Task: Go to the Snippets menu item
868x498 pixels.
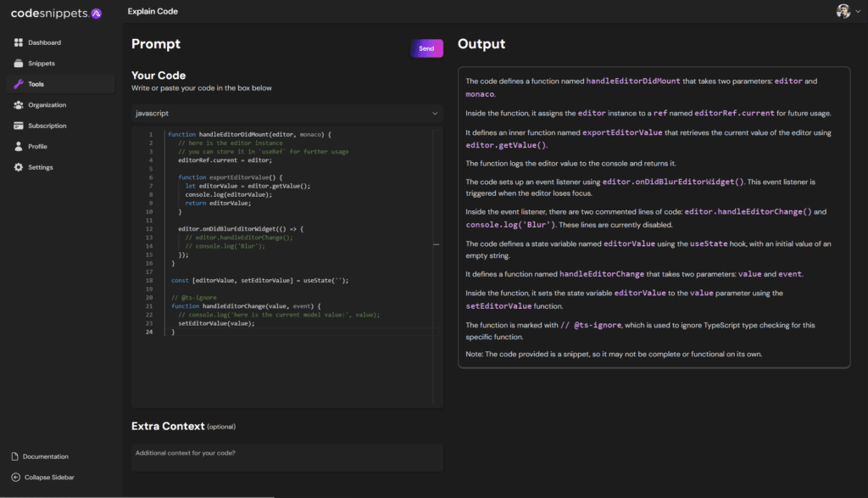Action: click(x=42, y=64)
